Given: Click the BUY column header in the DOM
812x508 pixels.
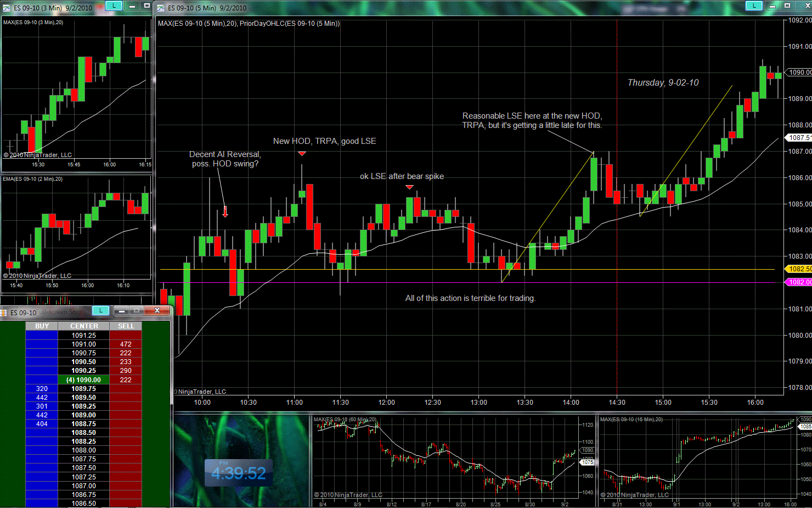Looking at the screenshot, I should pos(42,326).
